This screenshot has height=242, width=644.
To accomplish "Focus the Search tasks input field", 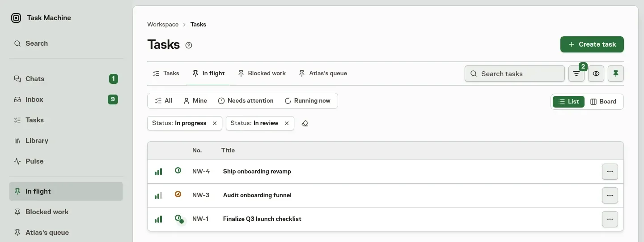I will click(x=515, y=73).
